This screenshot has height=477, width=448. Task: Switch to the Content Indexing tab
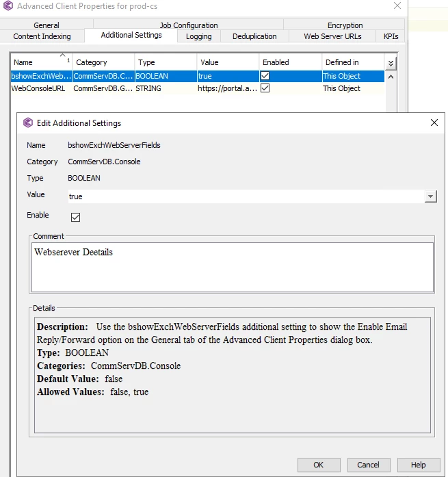tap(42, 36)
